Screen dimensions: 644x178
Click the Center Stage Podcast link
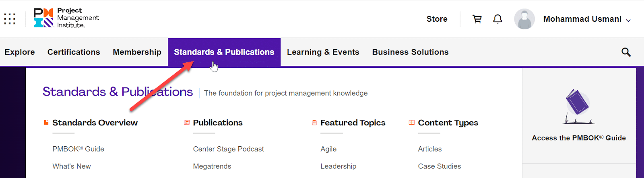click(x=228, y=149)
